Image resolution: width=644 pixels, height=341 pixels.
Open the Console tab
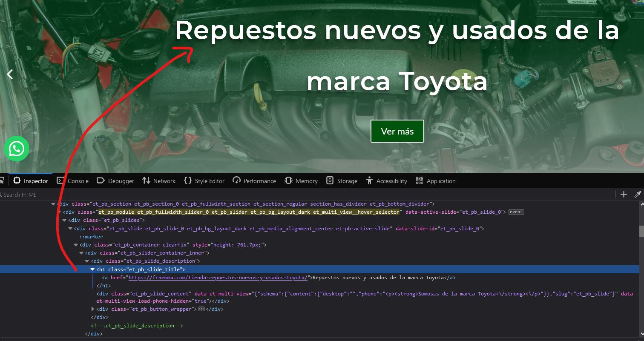click(x=73, y=181)
